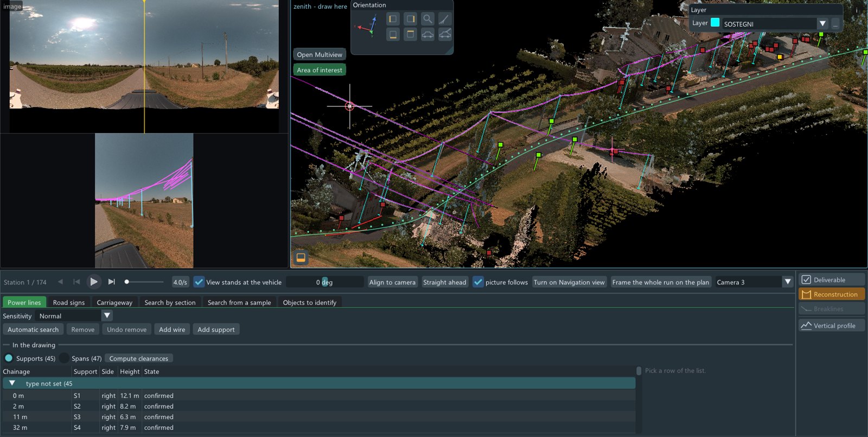Open the Search from a sample tab
The width and height of the screenshot is (868, 437).
[239, 302]
